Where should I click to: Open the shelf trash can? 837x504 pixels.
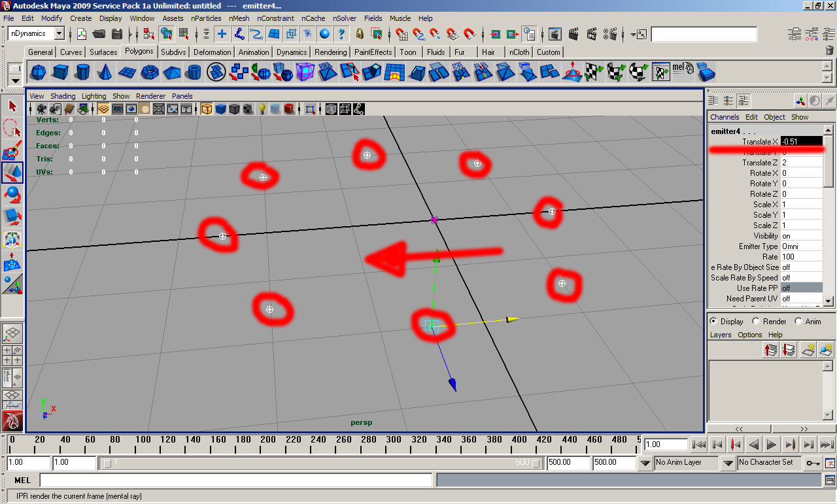click(x=829, y=50)
